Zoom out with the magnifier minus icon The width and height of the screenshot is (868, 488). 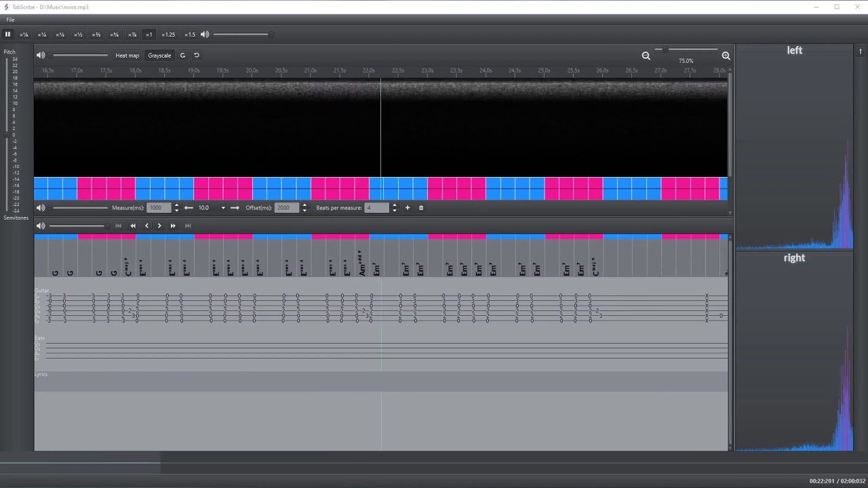coord(646,56)
